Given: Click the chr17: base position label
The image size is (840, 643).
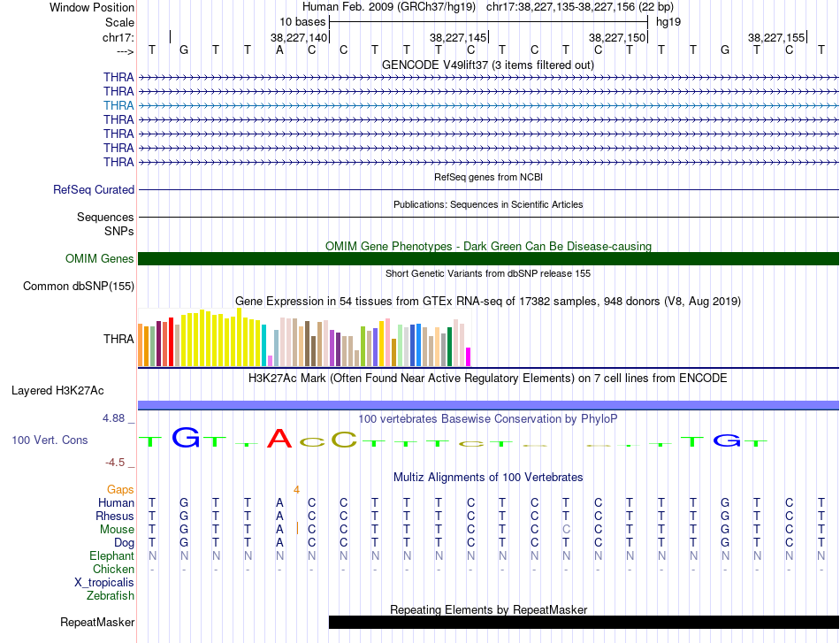Looking at the screenshot, I should 118,37.
